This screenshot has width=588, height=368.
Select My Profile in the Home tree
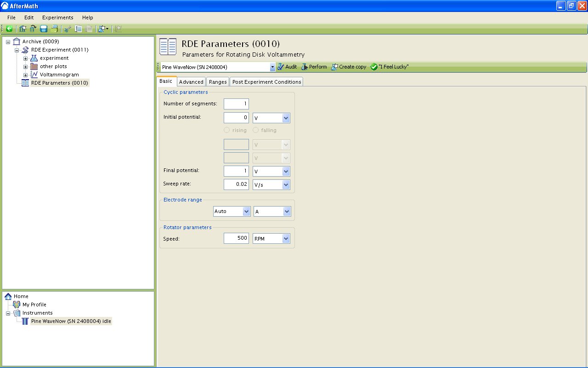pyautogui.click(x=34, y=305)
